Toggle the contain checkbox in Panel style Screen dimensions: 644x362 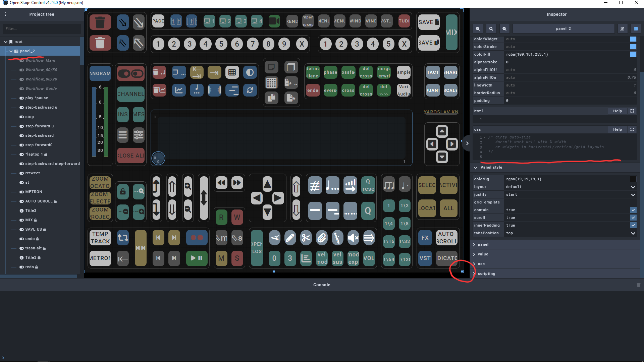633,210
